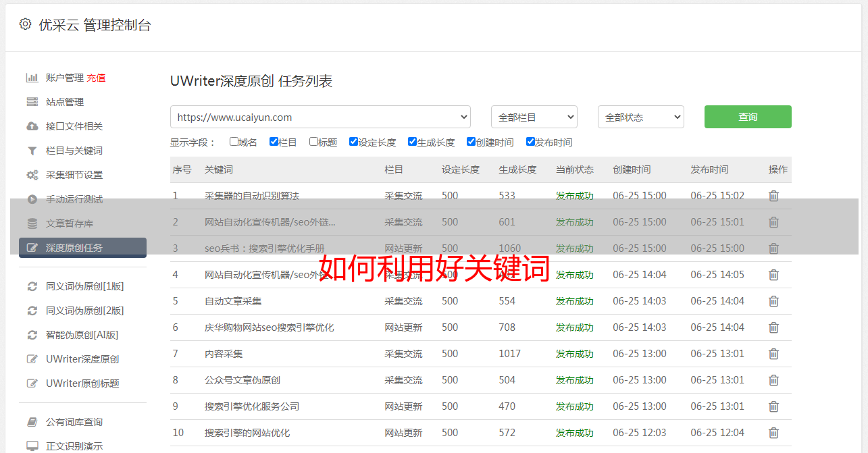
Task: Click trash icon for row 10 搜索引擎的网站优化
Action: coord(773,433)
